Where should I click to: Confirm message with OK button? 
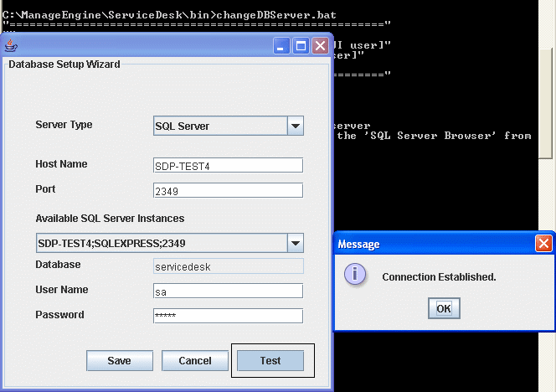tap(444, 308)
